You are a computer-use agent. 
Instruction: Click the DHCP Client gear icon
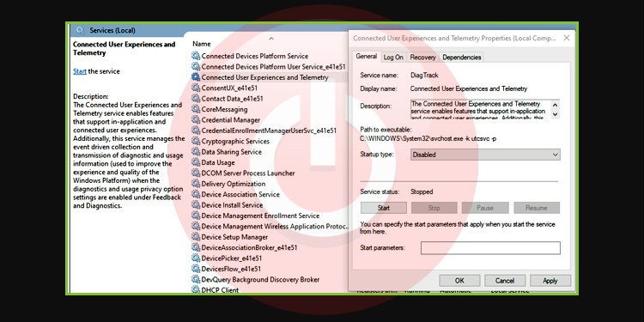[196, 289]
